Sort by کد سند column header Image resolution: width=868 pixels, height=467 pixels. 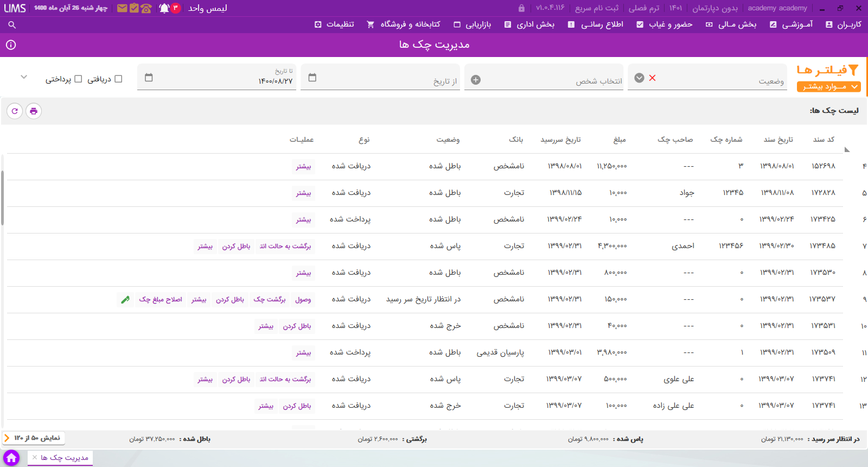pyautogui.click(x=824, y=140)
